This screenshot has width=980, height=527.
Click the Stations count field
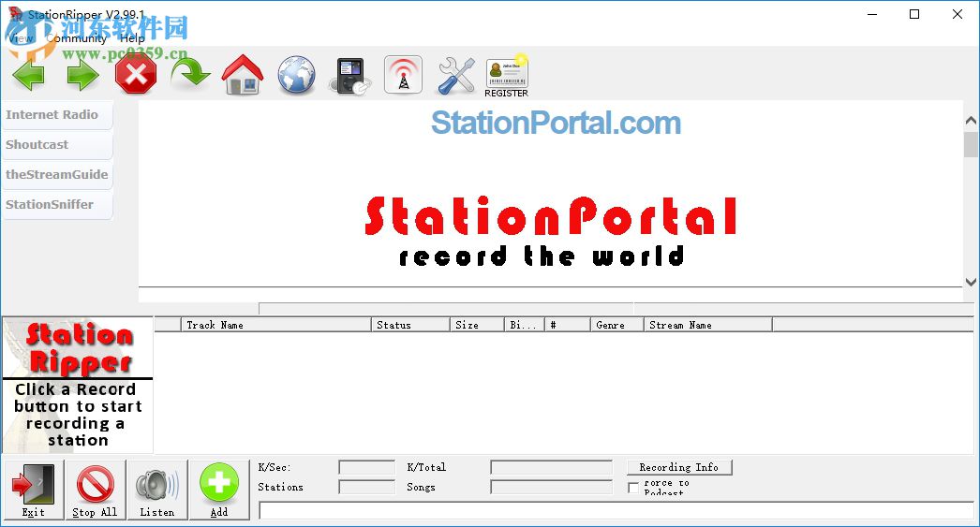click(x=367, y=487)
